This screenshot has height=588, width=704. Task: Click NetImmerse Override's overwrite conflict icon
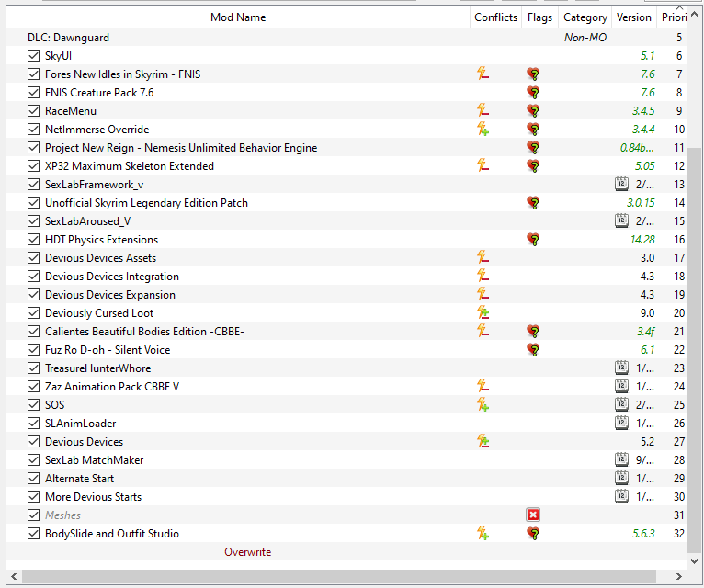coord(483,129)
